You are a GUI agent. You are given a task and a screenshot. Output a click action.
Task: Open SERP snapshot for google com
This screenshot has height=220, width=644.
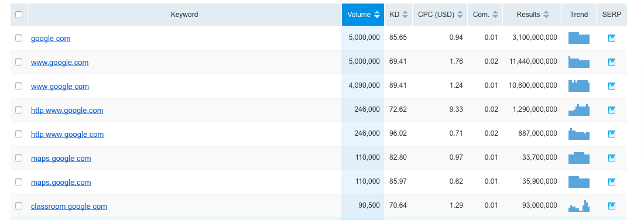click(612, 38)
